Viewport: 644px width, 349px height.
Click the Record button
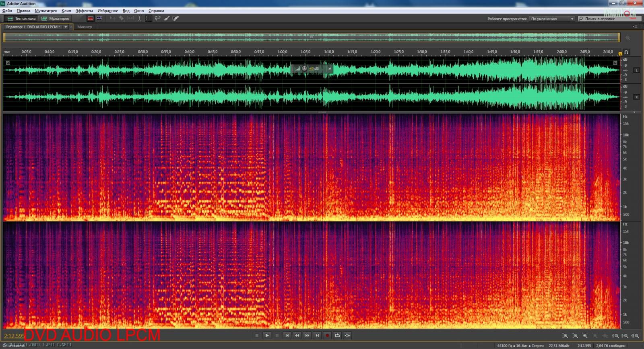pos(327,335)
